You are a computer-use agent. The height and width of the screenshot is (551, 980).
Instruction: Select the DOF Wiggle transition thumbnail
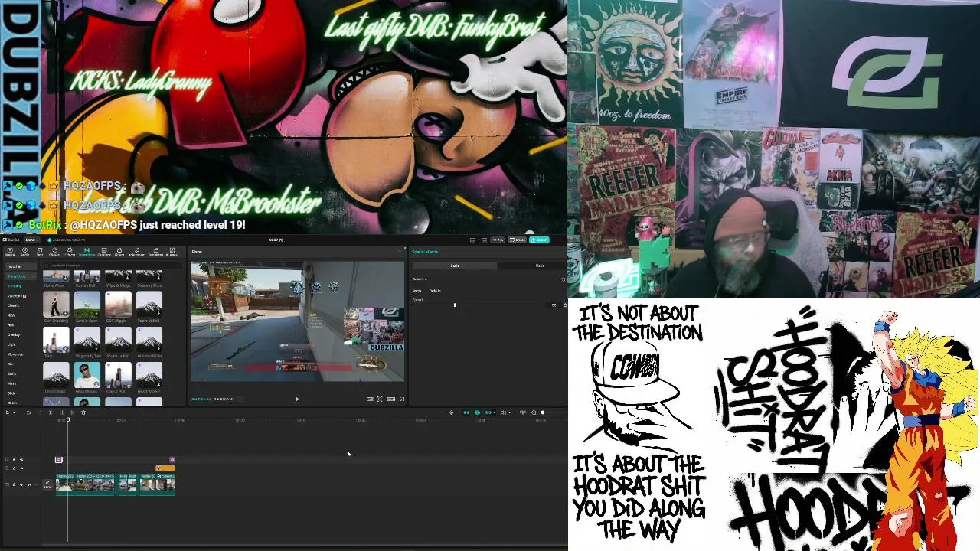(x=118, y=304)
